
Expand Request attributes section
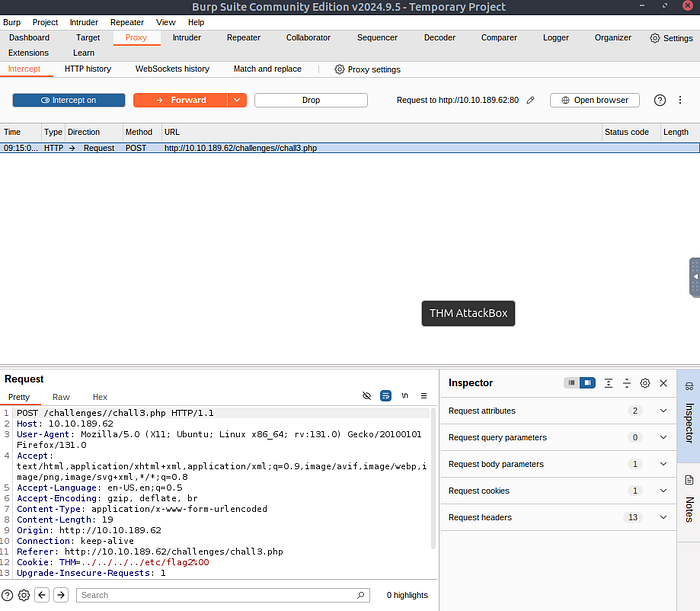pyautogui.click(x=558, y=411)
